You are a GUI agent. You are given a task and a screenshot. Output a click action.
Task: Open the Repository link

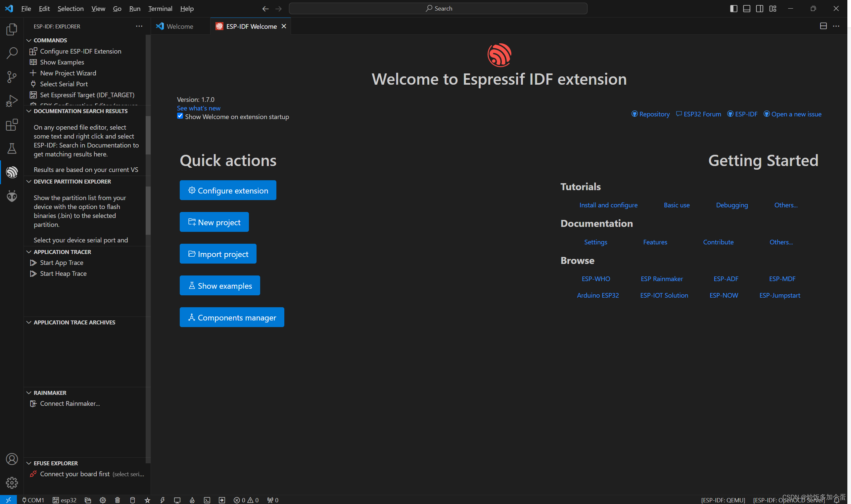650,114
